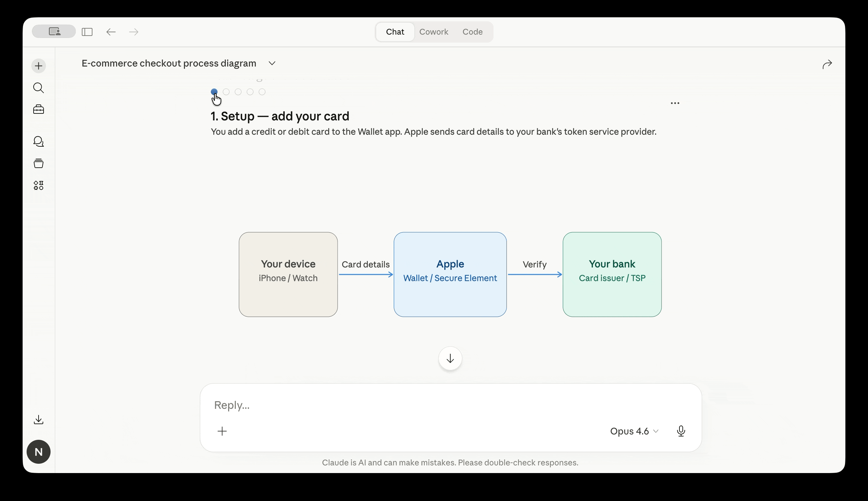The width and height of the screenshot is (868, 501).
Task: Switch to the Code tab
Action: 472,32
